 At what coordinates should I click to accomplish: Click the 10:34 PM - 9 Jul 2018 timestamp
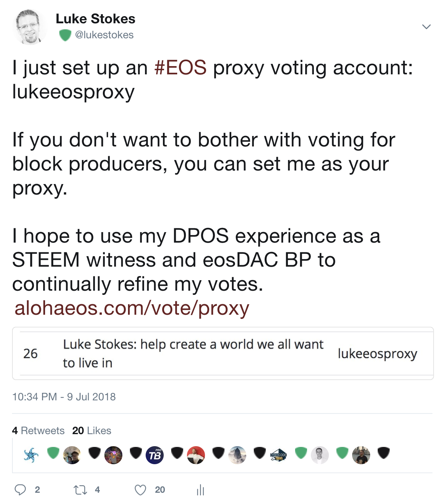[x=64, y=397]
